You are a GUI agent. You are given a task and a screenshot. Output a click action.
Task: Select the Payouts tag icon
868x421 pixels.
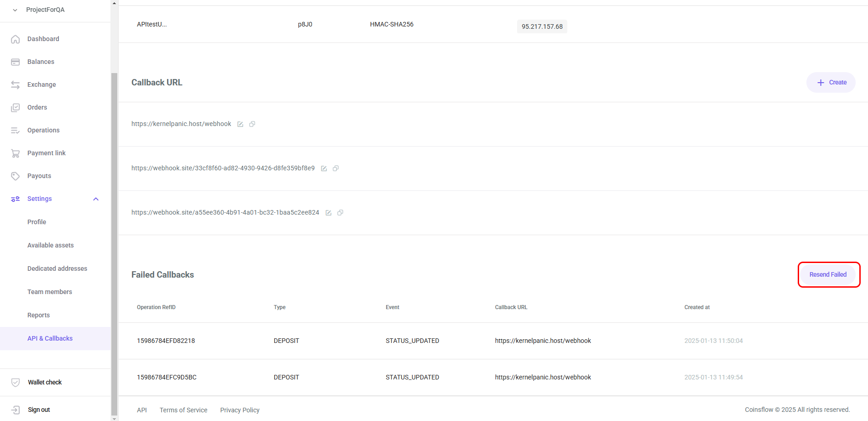(16, 176)
